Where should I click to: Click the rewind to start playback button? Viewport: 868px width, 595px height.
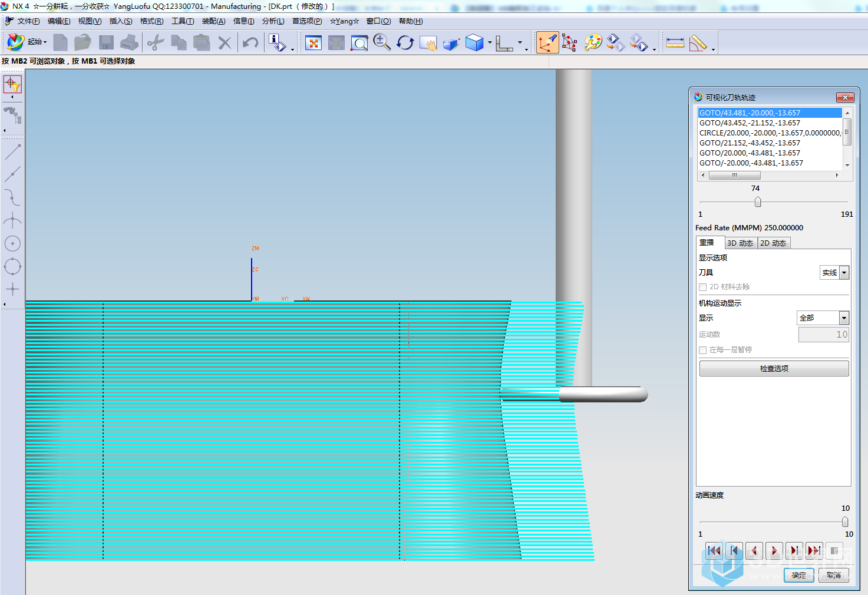(714, 551)
